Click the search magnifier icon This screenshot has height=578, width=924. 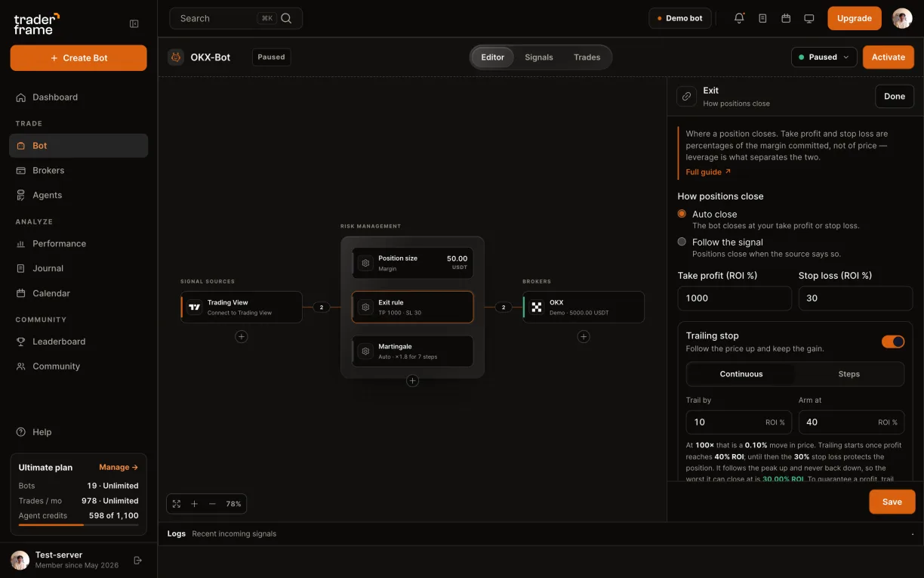(286, 18)
